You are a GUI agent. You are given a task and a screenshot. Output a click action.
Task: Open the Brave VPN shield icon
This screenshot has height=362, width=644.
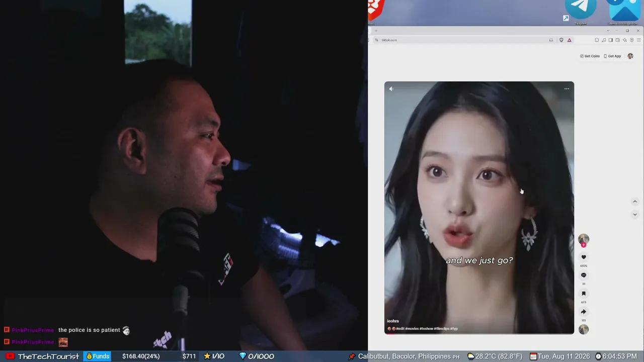[x=632, y=40]
